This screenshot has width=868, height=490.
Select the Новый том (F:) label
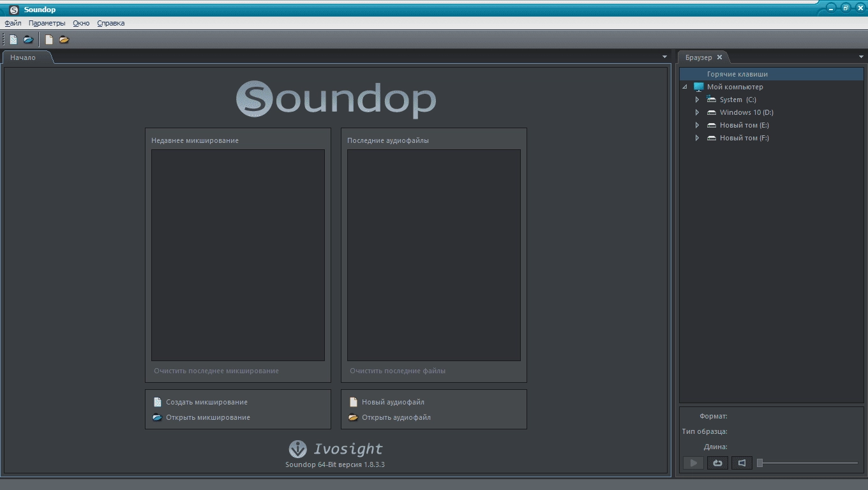pos(744,138)
